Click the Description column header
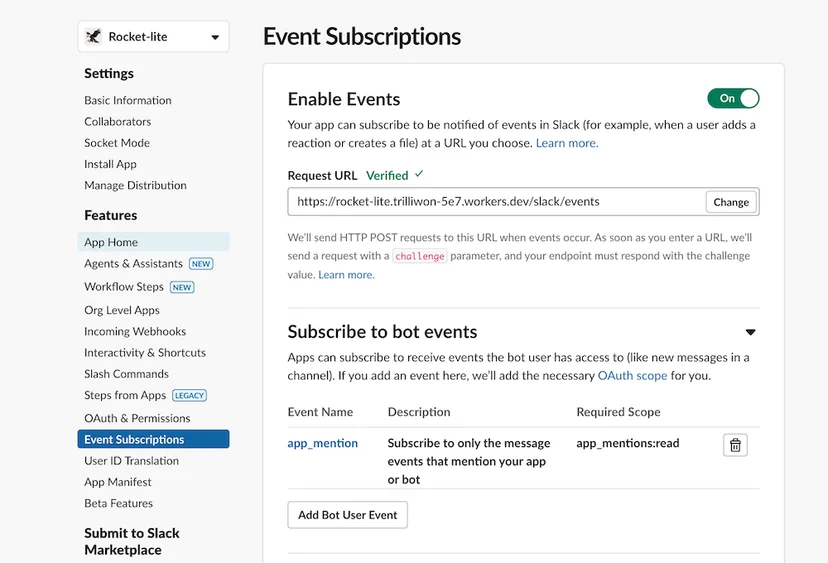Viewport: 828px width, 563px height. click(419, 412)
